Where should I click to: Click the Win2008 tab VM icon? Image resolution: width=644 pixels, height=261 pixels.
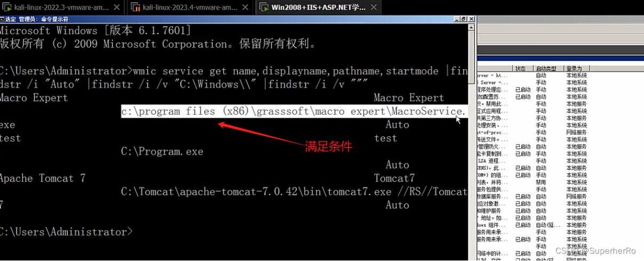264,7
